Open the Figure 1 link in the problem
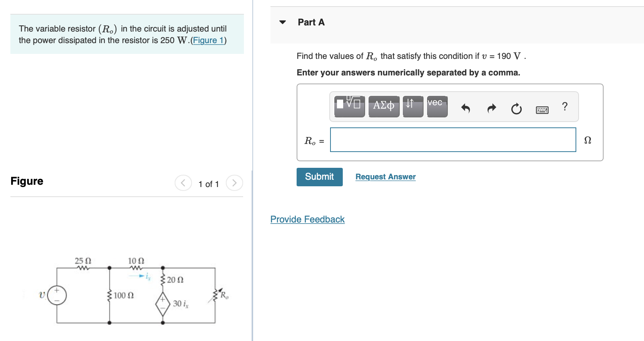This screenshot has width=644, height=341. (208, 40)
